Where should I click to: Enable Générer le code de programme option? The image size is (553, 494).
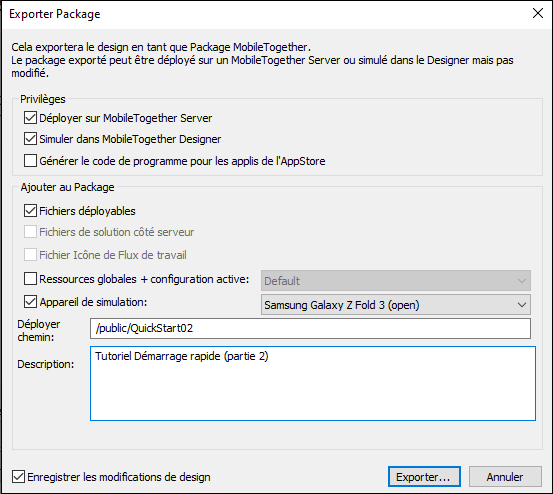tap(30, 161)
